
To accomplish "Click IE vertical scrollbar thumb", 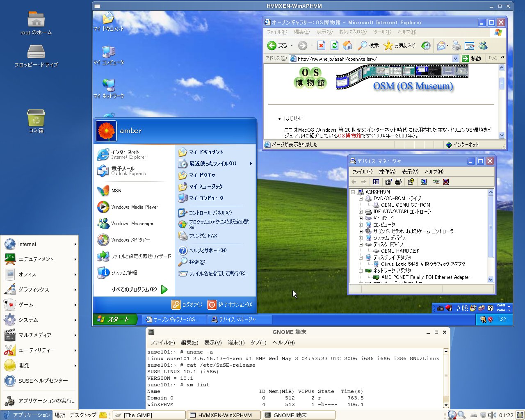I will pos(502,83).
